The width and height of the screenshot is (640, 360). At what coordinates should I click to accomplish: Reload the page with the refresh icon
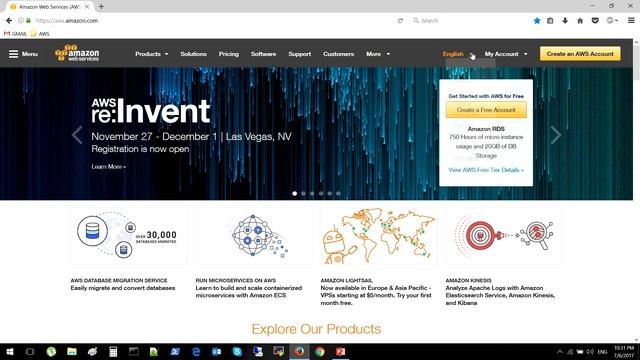coord(400,20)
